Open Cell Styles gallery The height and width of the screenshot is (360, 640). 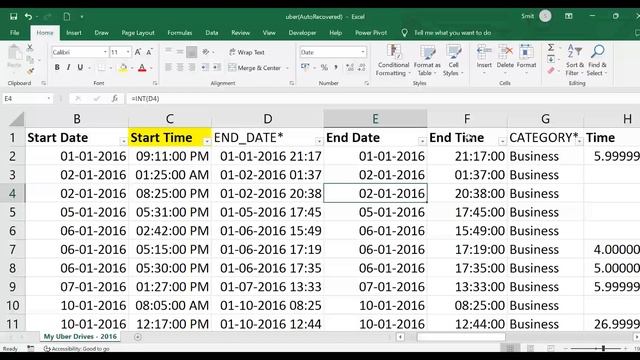tap(453, 60)
